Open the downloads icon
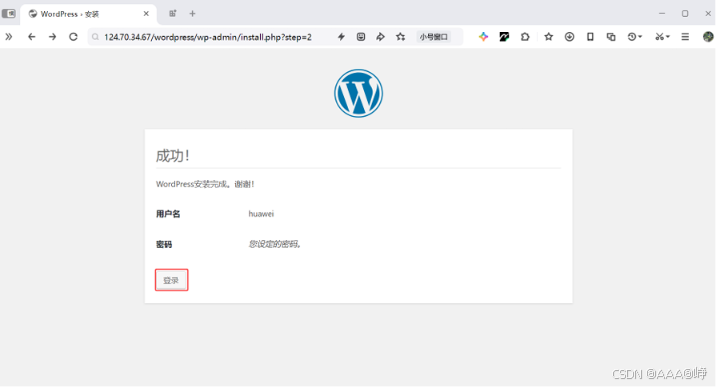Image resolution: width=716 pixels, height=387 pixels. click(x=569, y=37)
